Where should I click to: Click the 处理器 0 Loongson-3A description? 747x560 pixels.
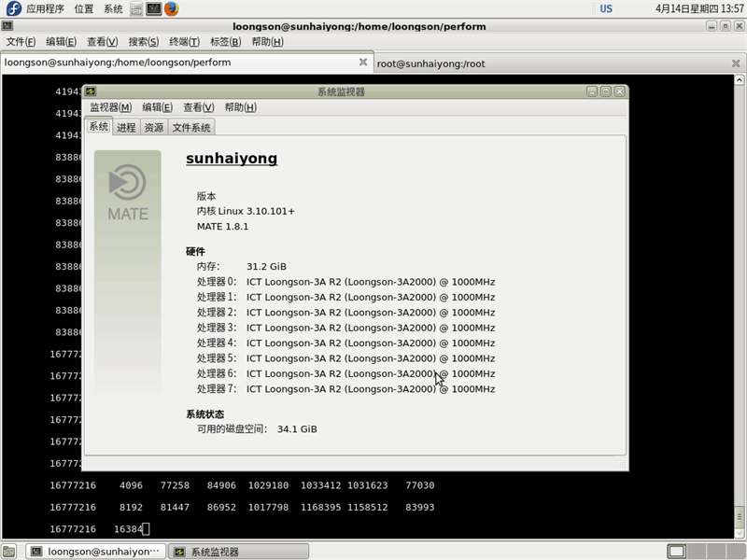coord(371,282)
